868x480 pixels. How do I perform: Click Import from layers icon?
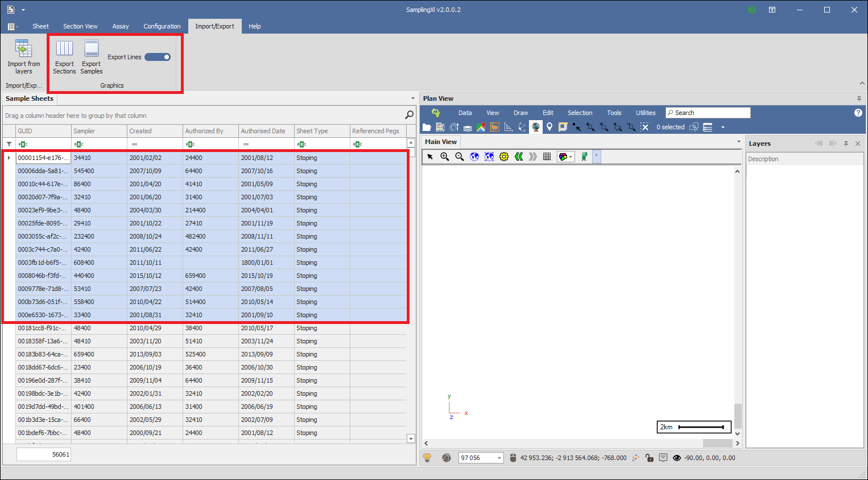coord(23,49)
